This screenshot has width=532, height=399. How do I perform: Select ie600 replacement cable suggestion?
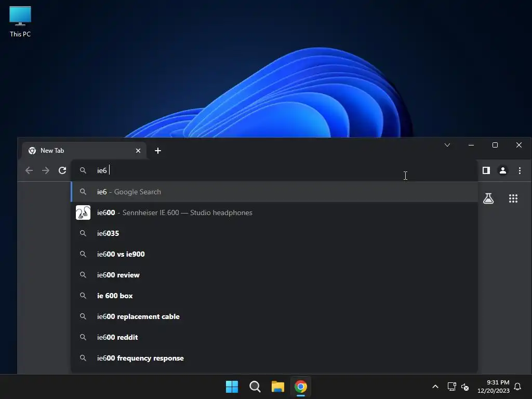(274, 316)
